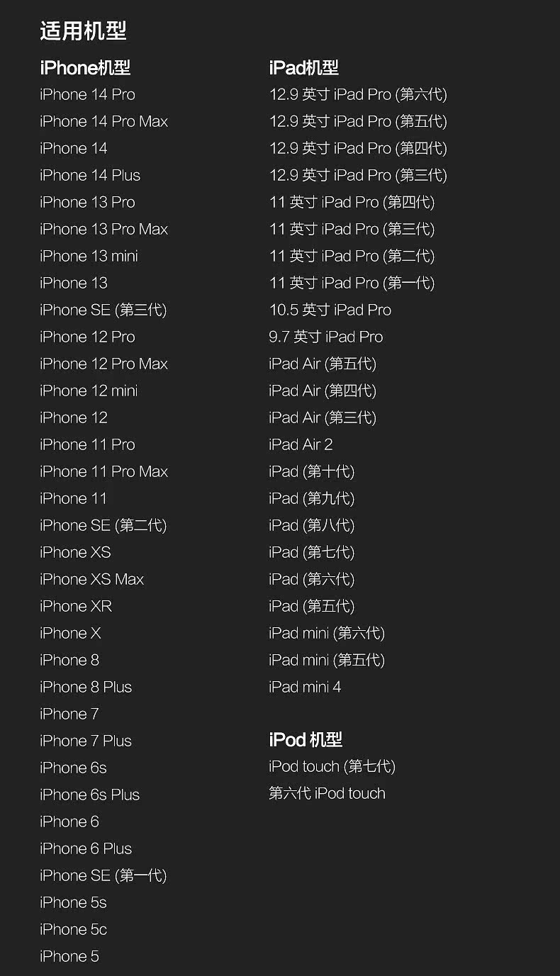Click iPhone XS Max model
The image size is (560, 976).
(x=91, y=580)
